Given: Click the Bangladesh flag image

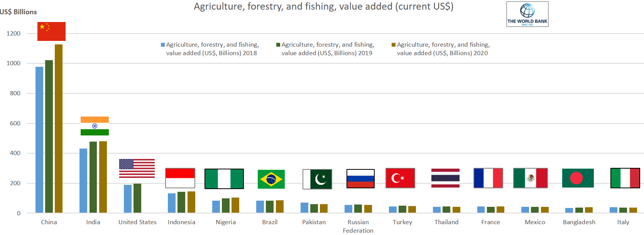Looking at the screenshot, I should coord(578,178).
